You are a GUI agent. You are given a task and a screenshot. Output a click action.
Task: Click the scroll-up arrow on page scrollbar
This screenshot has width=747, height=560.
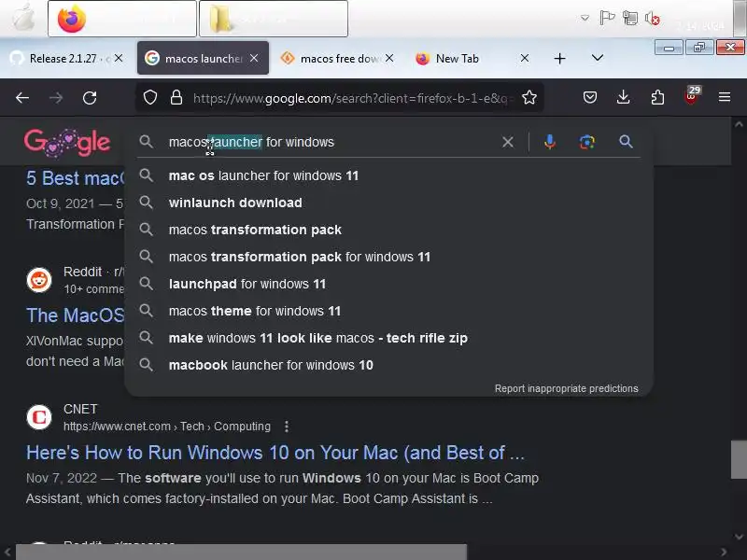(x=739, y=124)
